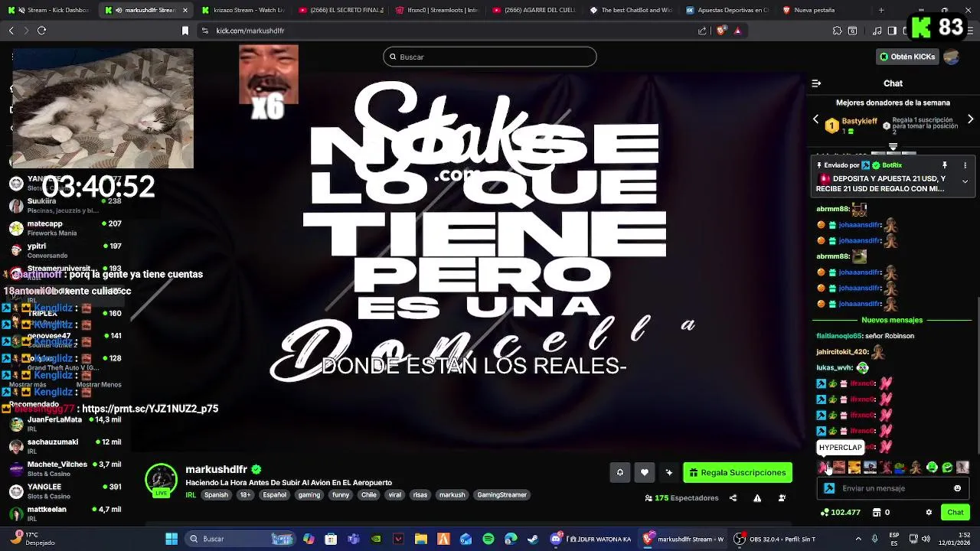Image resolution: width=980 pixels, height=551 pixels.
Task: Click the Chile tag
Action: point(369,495)
